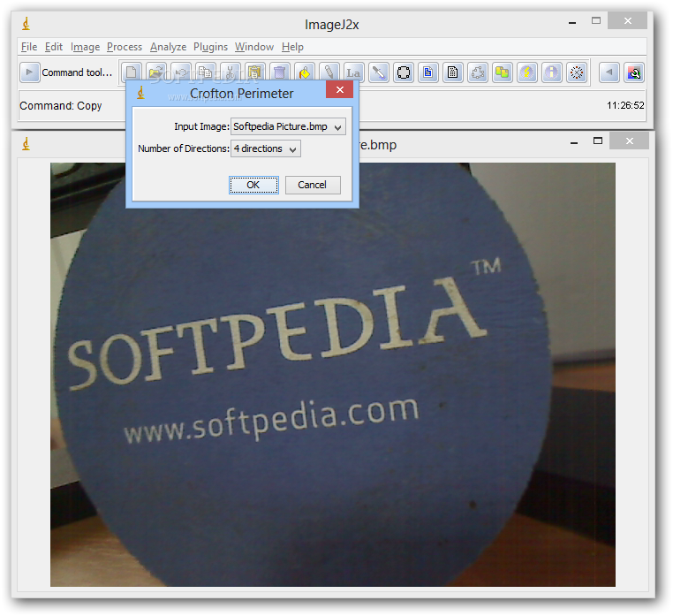Image resolution: width=673 pixels, height=616 pixels.
Task: Click the lightning bolt toolbar icon
Action: tap(526, 72)
